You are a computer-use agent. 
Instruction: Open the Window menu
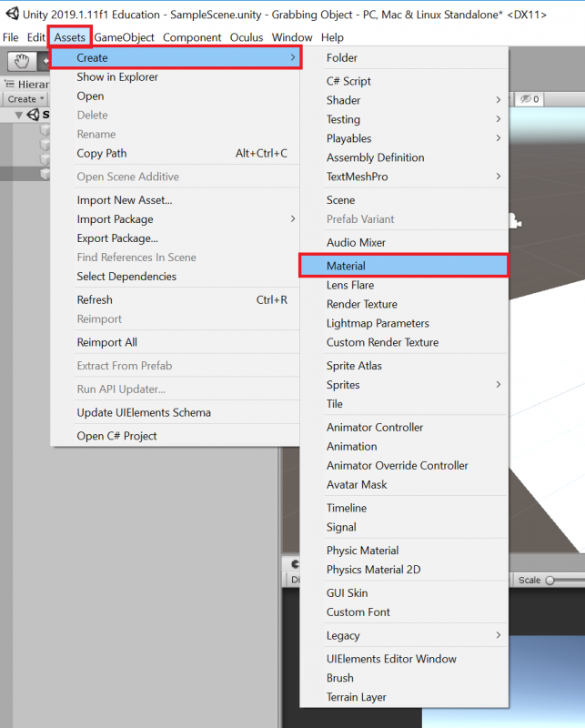pos(292,37)
